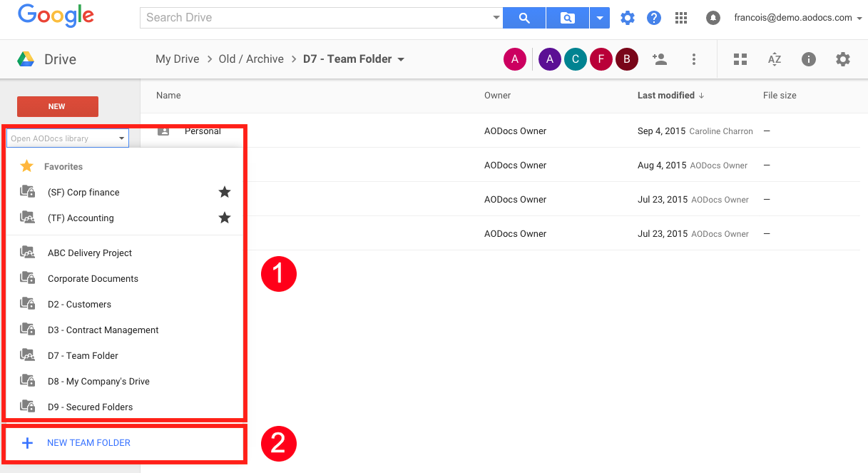The image size is (868, 473).
Task: Toggle favorite star for (SF) Corp finance
Action: pyautogui.click(x=225, y=192)
